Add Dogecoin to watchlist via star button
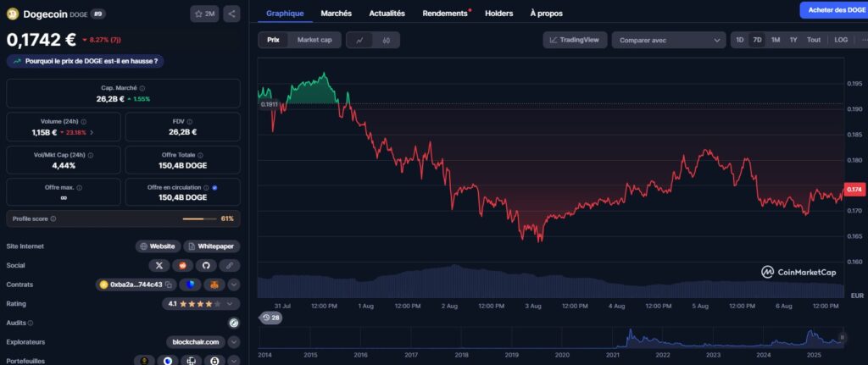Viewport: 868px width, 365px height. 204,14
